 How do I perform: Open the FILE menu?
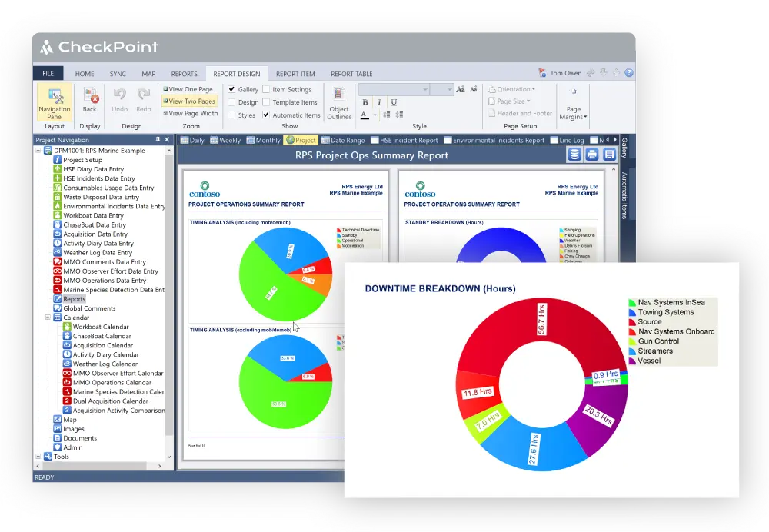coord(48,73)
